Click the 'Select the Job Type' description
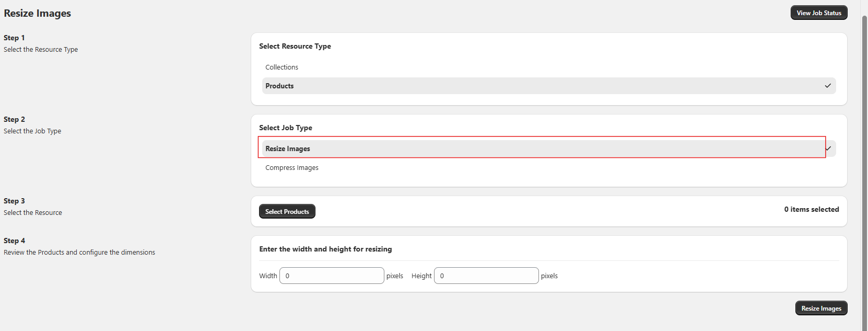Image resolution: width=868 pixels, height=331 pixels. click(32, 131)
